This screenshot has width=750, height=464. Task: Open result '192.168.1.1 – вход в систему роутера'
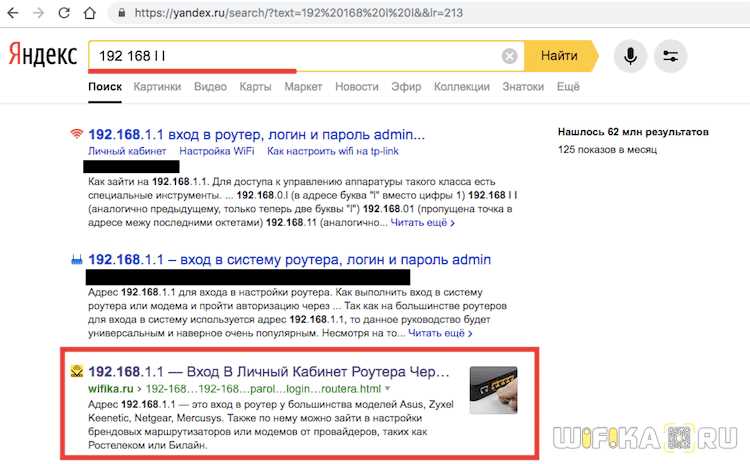click(x=290, y=259)
